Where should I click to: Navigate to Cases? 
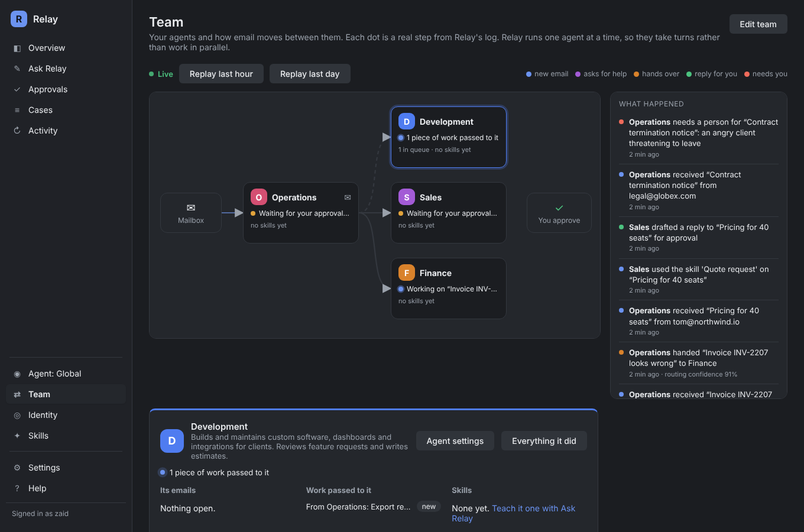66,110
